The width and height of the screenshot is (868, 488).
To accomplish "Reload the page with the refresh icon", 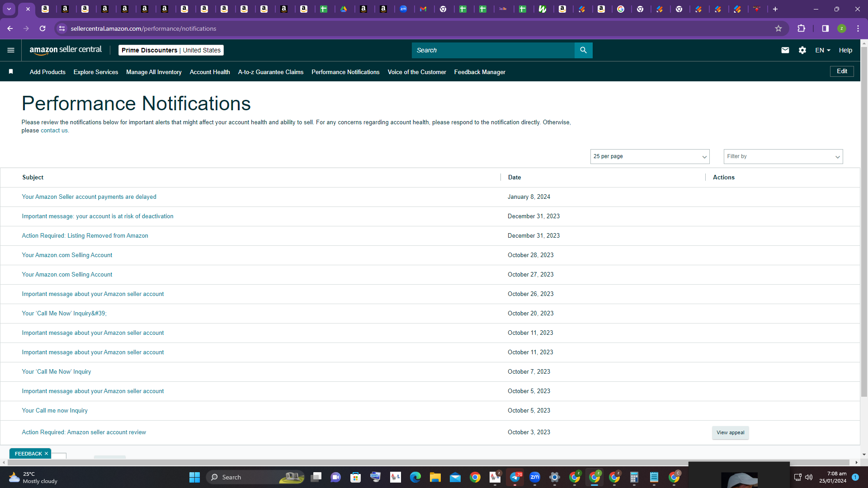I will [x=42, y=28].
